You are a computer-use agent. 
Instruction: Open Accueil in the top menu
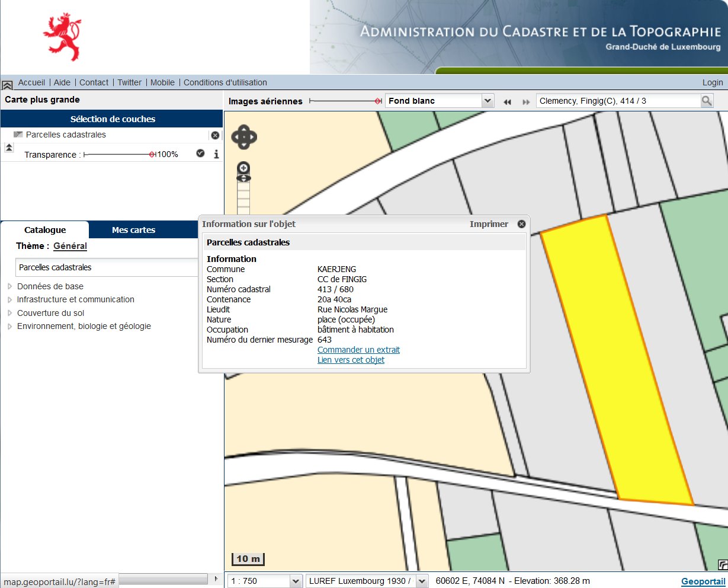coord(31,82)
